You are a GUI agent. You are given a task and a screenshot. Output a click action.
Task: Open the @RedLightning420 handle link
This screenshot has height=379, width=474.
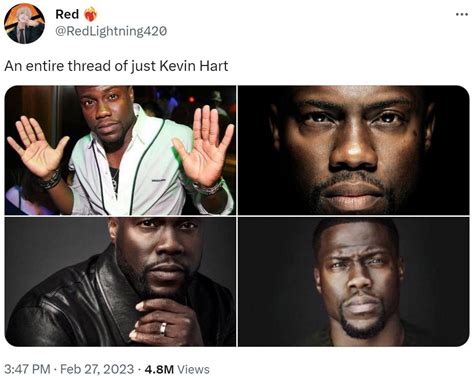tap(111, 31)
